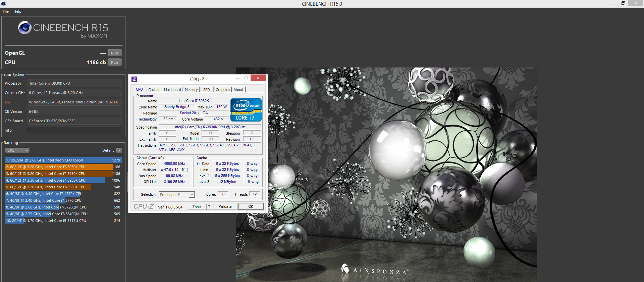Switch to the Caches tab in CPU-Z

[x=154, y=90]
